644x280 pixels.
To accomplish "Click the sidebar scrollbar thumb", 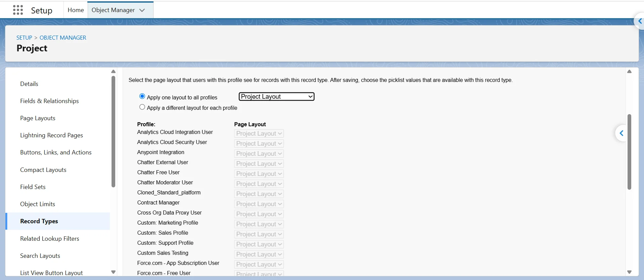I will [x=113, y=132].
